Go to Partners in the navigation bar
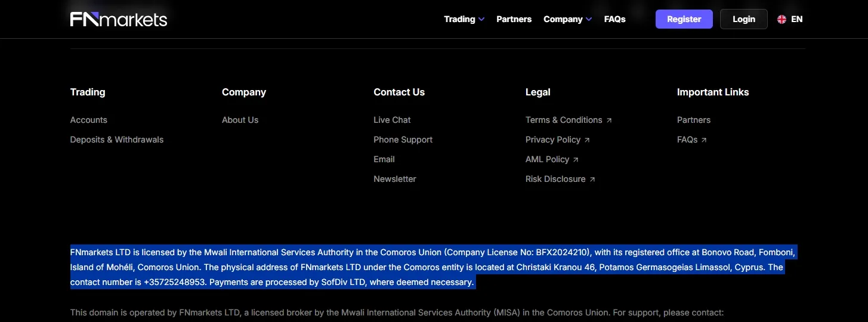868x322 pixels. (x=514, y=19)
